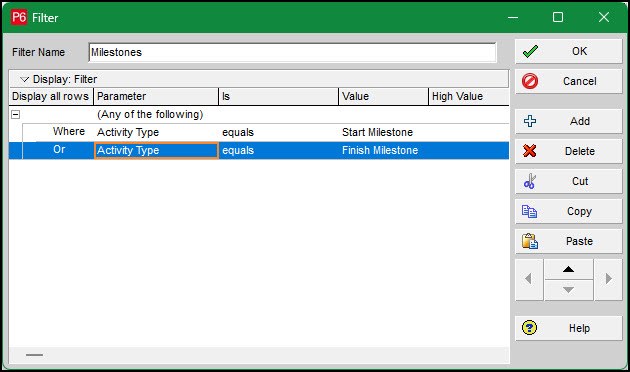
Task: Select the Where row's Activity Type parameter cell
Action: (x=156, y=132)
